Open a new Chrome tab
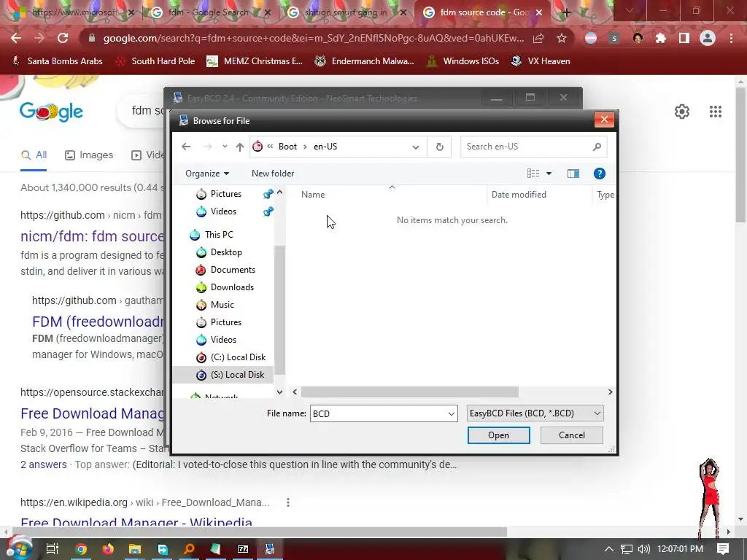Screen dimensions: 747x560 point(566,12)
